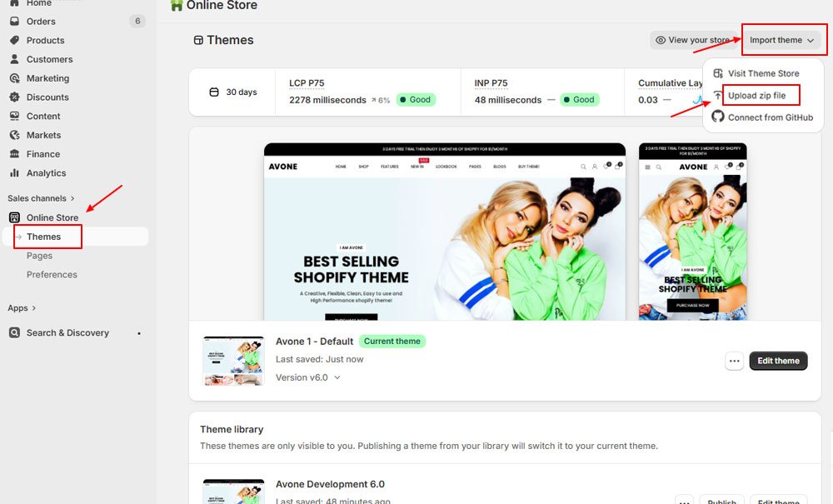Open the 30 days date range selector

(x=233, y=92)
